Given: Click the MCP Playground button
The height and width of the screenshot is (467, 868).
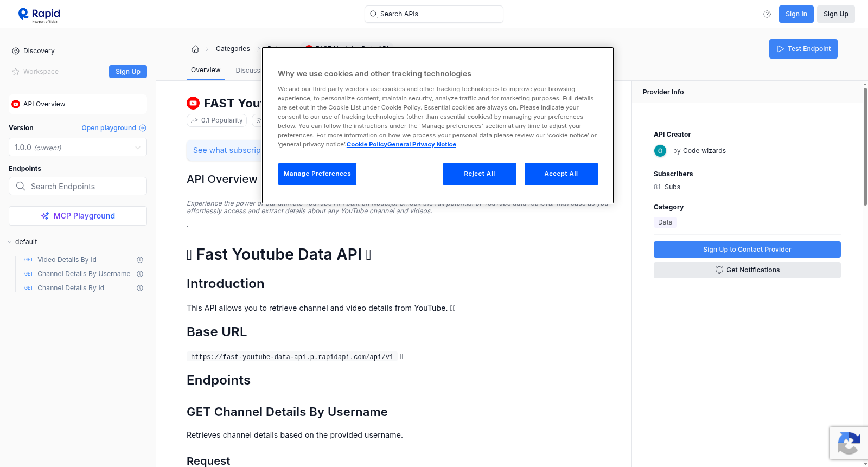Looking at the screenshot, I should pos(78,216).
